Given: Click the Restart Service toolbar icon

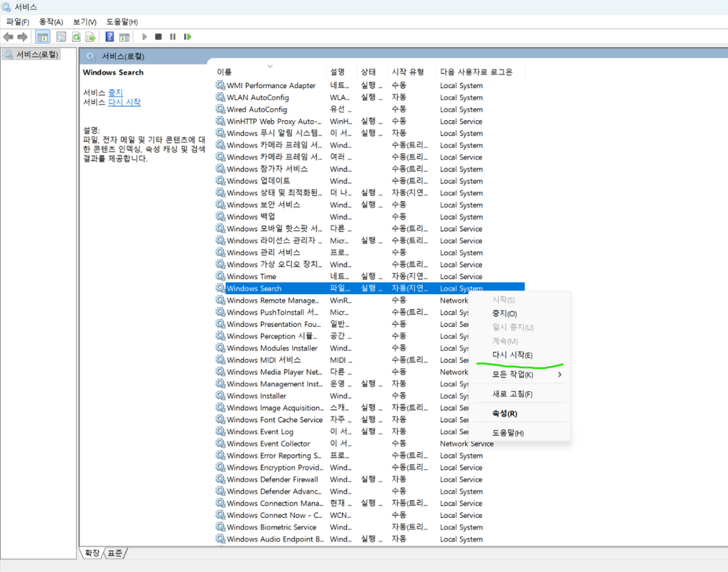Looking at the screenshot, I should tap(187, 37).
